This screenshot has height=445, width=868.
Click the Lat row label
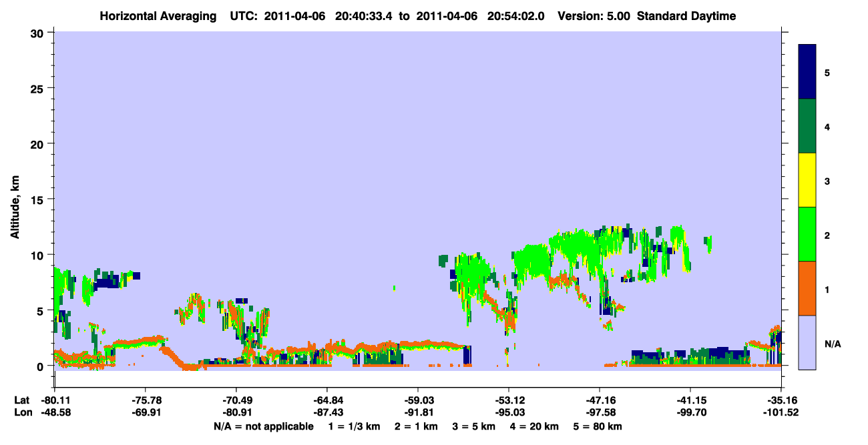click(x=21, y=400)
